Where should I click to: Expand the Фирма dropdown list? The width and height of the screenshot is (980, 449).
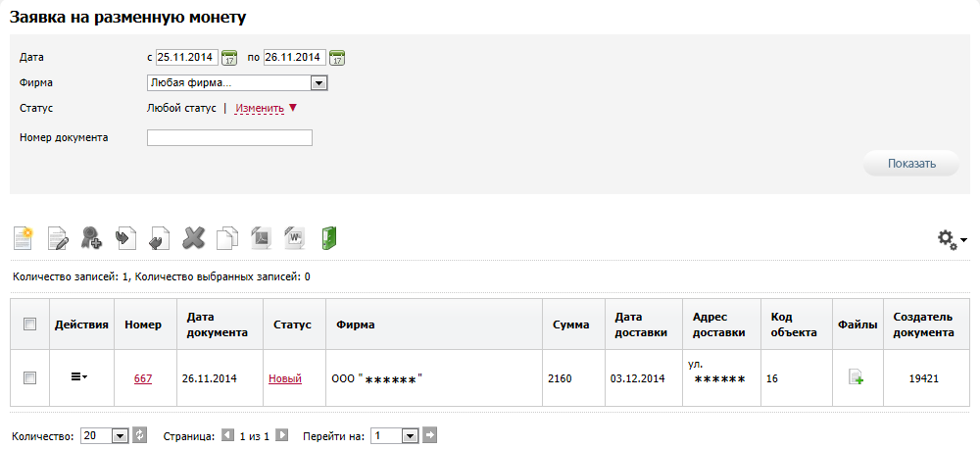[319, 83]
